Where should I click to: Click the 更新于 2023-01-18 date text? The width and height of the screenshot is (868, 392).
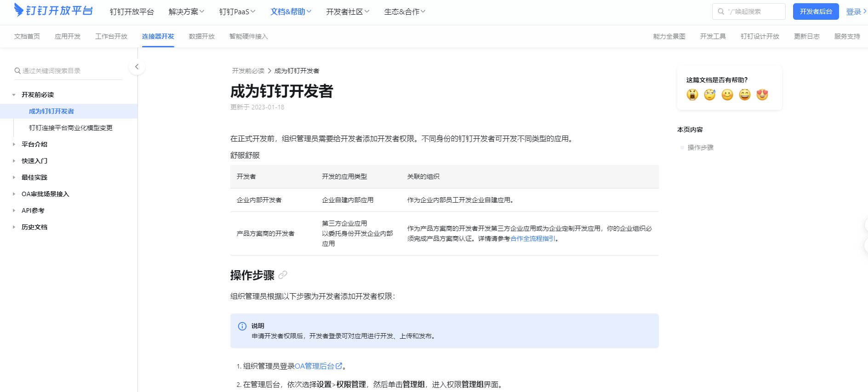257,107
